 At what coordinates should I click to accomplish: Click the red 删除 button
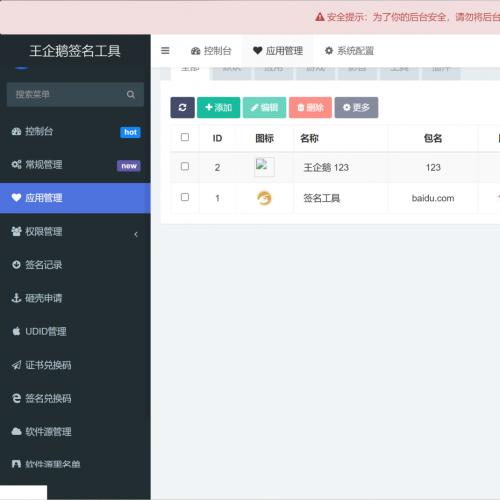point(310,107)
